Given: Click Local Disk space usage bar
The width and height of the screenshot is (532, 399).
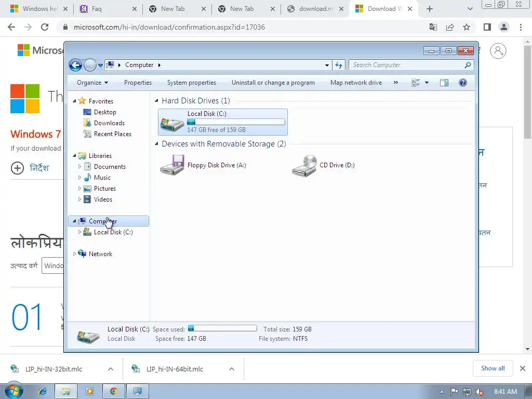Looking at the screenshot, I should tap(236, 122).
